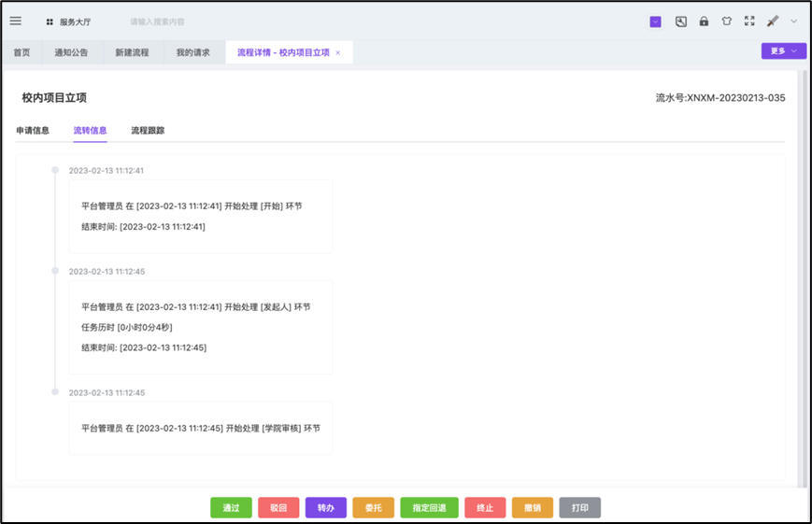
Task: Click the wrench settings icon
Action: [681, 21]
